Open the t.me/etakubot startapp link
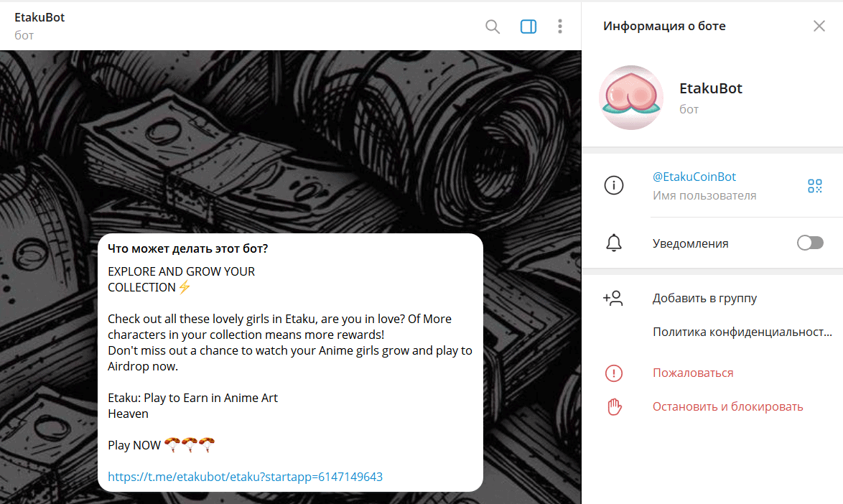Viewport: 843px width, 504px height. tap(245, 476)
